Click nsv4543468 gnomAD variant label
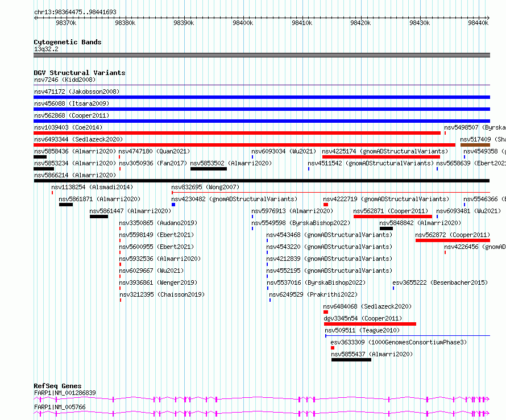The width and height of the screenshot is (506, 420). [329, 235]
